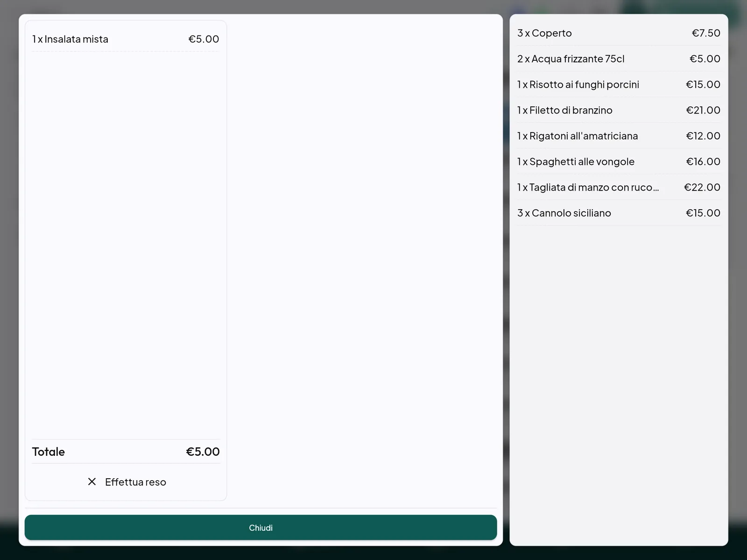
Task: Click the Effettua reso label
Action: (135, 482)
